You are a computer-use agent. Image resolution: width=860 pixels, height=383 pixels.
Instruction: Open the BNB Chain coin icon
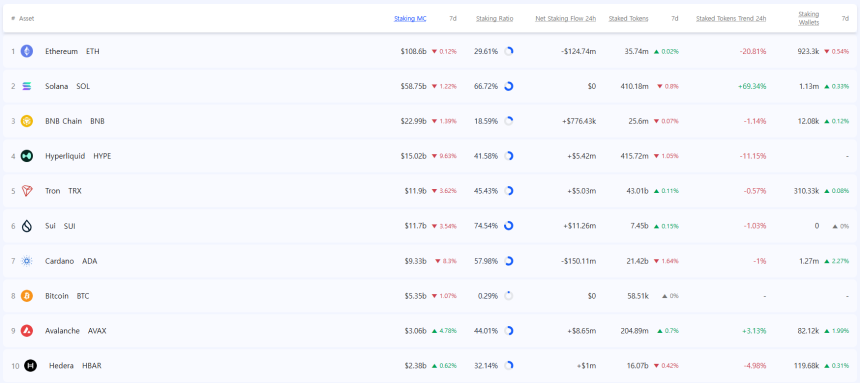click(27, 121)
